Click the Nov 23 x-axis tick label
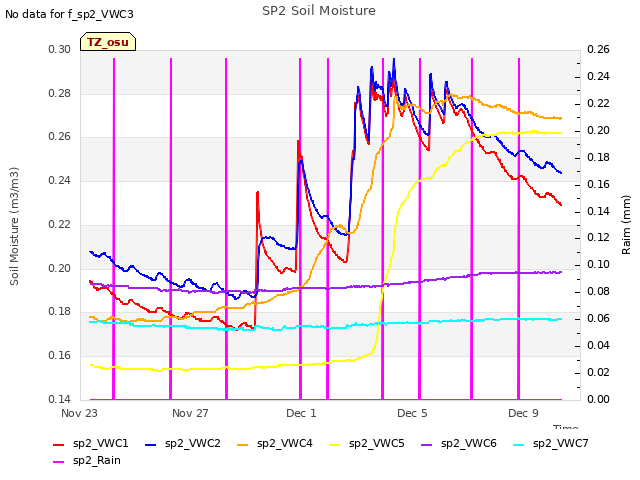 click(79, 413)
